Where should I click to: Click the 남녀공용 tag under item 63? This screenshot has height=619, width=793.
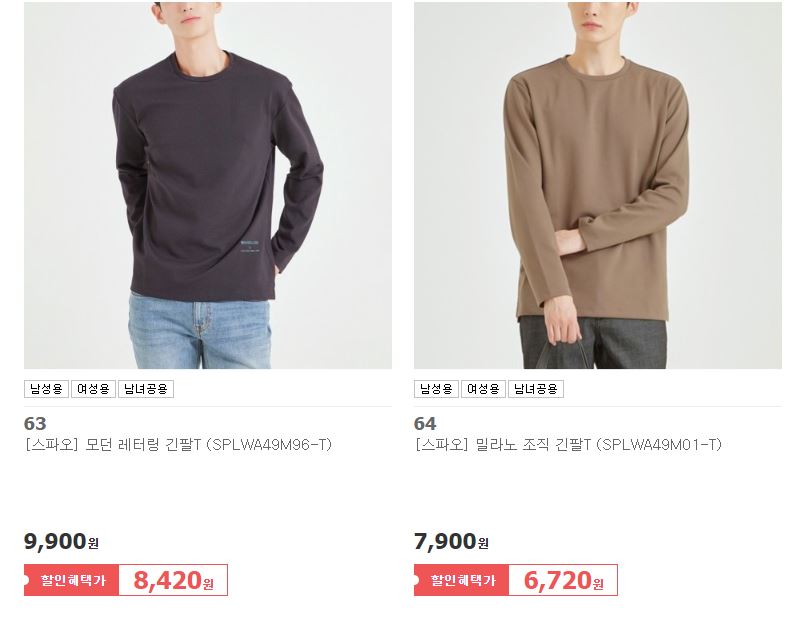click(146, 389)
